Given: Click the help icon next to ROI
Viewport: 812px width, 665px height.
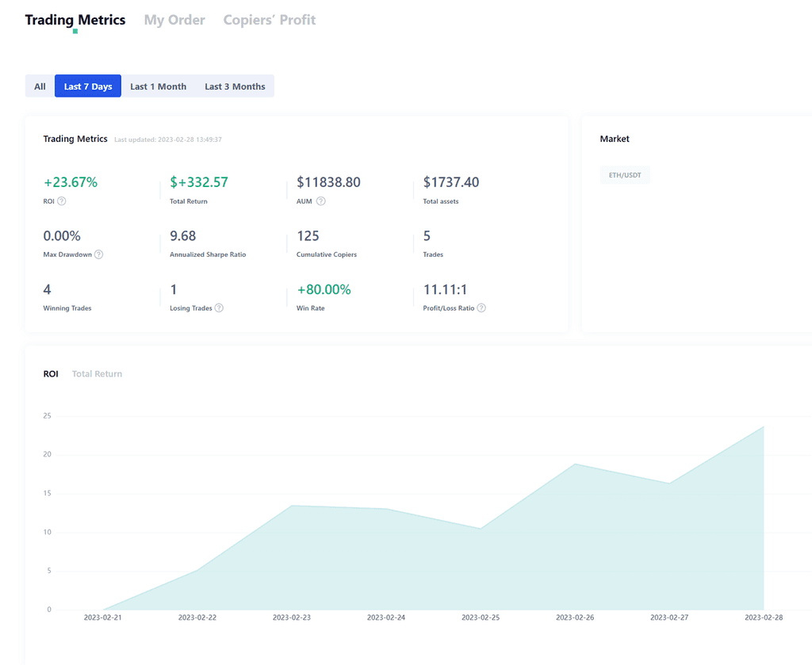Looking at the screenshot, I should [62, 201].
